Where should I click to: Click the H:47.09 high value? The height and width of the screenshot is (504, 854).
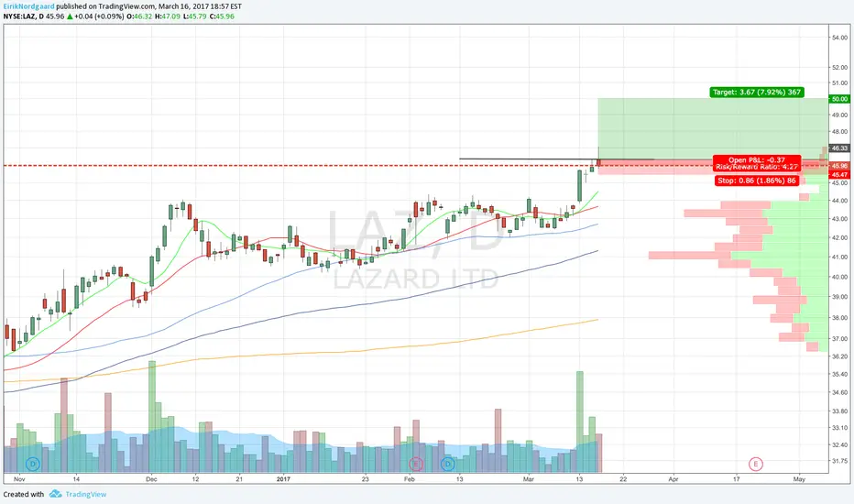(167, 16)
